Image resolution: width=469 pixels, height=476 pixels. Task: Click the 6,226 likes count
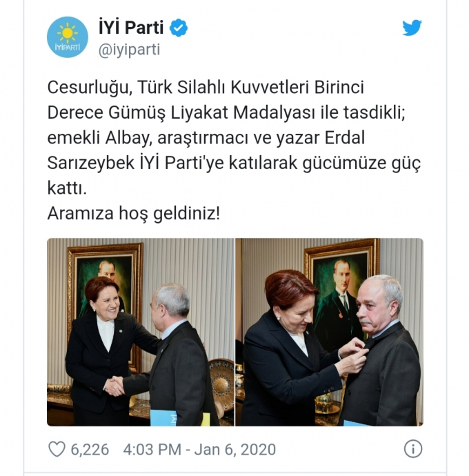coord(90,449)
